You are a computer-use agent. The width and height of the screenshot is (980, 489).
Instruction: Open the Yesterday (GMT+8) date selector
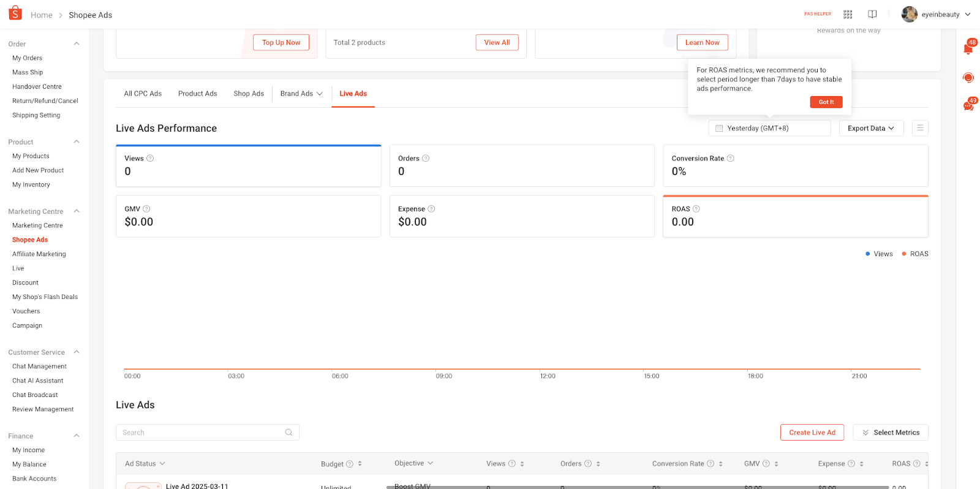click(x=769, y=128)
